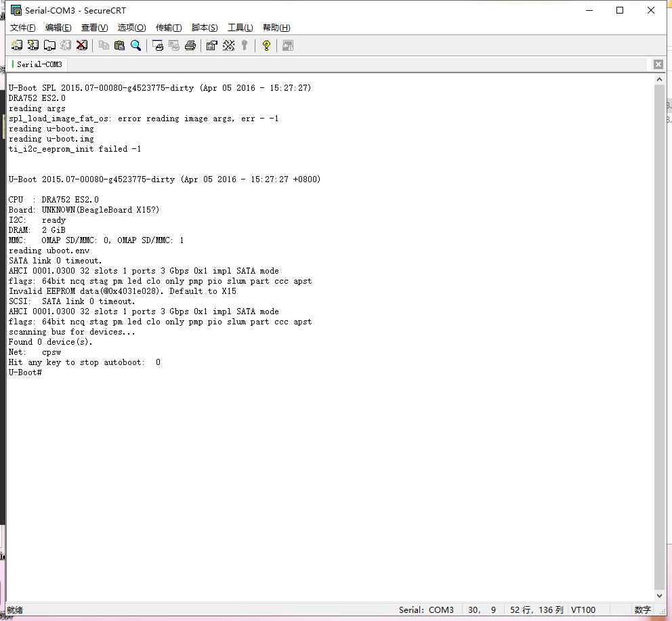Click the yellow Help question mark icon
The width and height of the screenshot is (672, 621).
click(266, 45)
